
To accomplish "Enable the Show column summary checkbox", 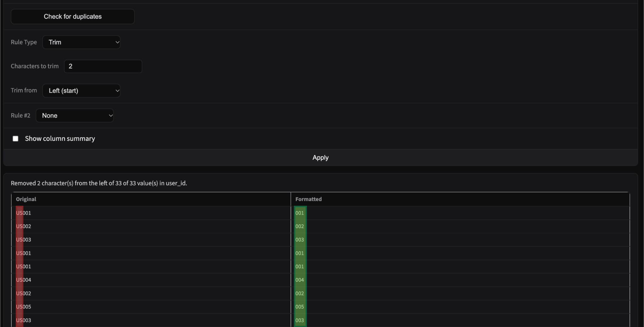I will click(x=15, y=139).
